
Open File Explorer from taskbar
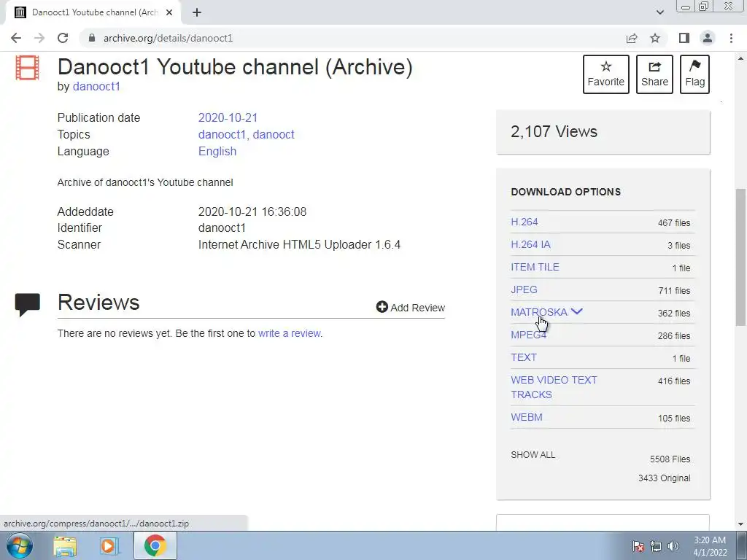pos(65,545)
